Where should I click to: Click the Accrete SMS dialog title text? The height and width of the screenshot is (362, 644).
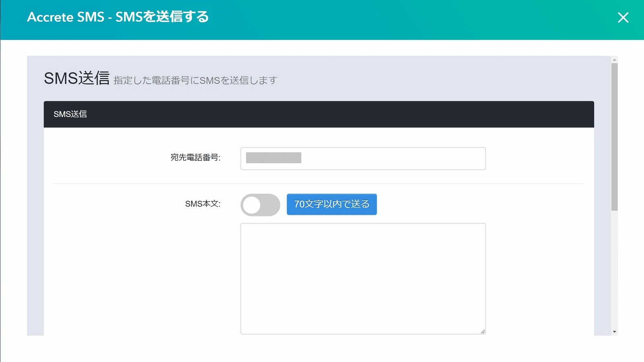tap(118, 17)
